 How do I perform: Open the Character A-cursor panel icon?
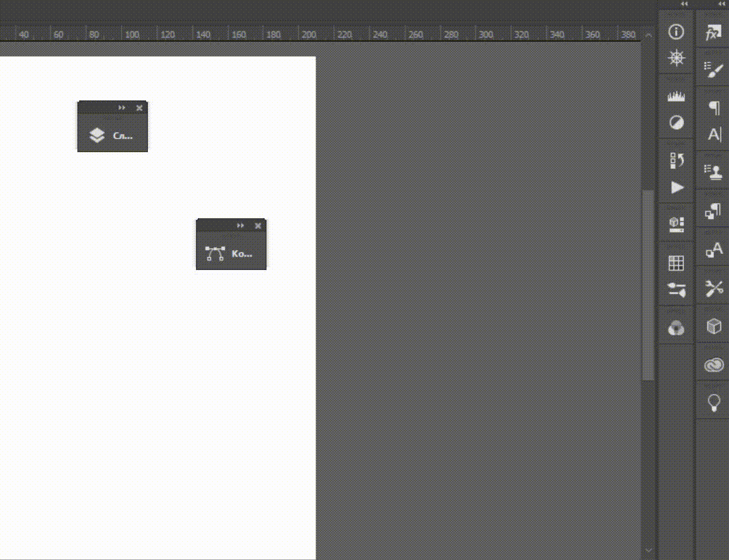point(714,135)
